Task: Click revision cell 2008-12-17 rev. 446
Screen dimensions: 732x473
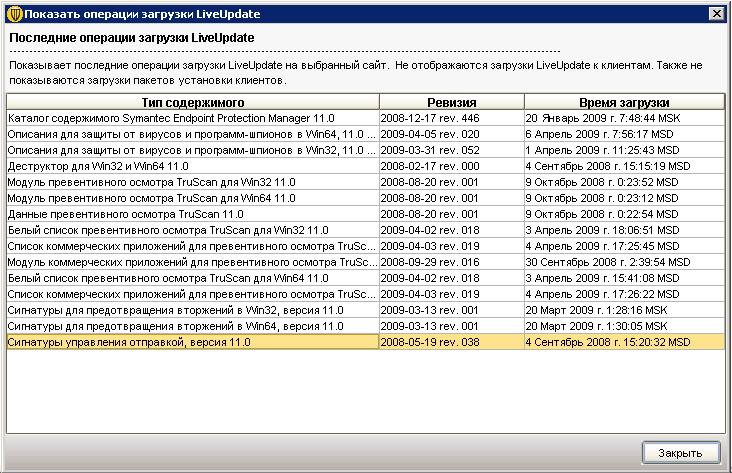Action: coord(452,119)
